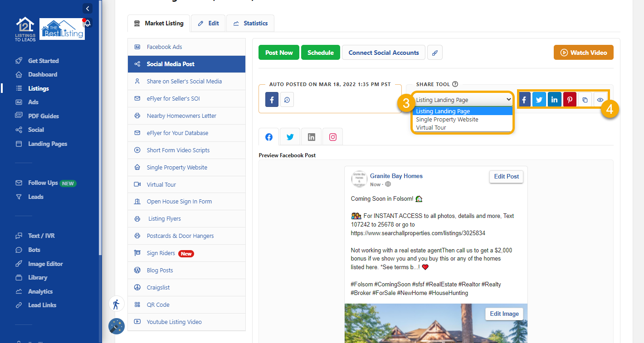
Task: Select the Instagram preview icon
Action: 332,136
